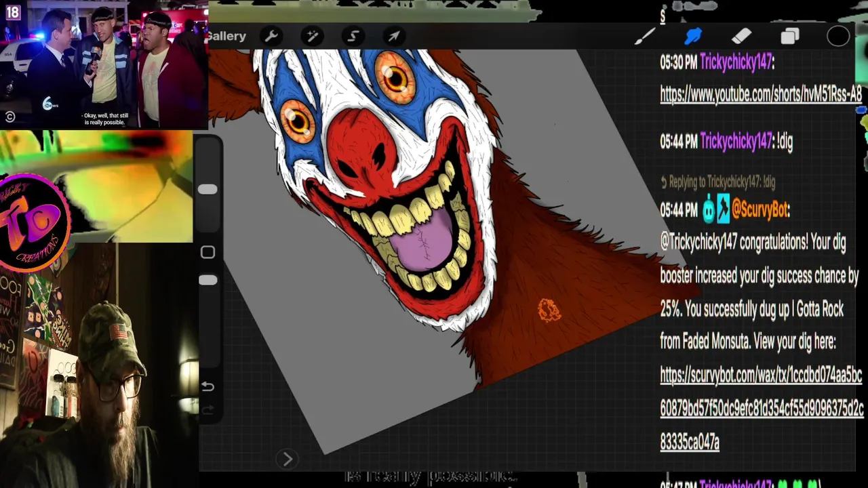Viewport: 868px width, 488px height.
Task: Open the Layers panel
Action: [x=790, y=37]
